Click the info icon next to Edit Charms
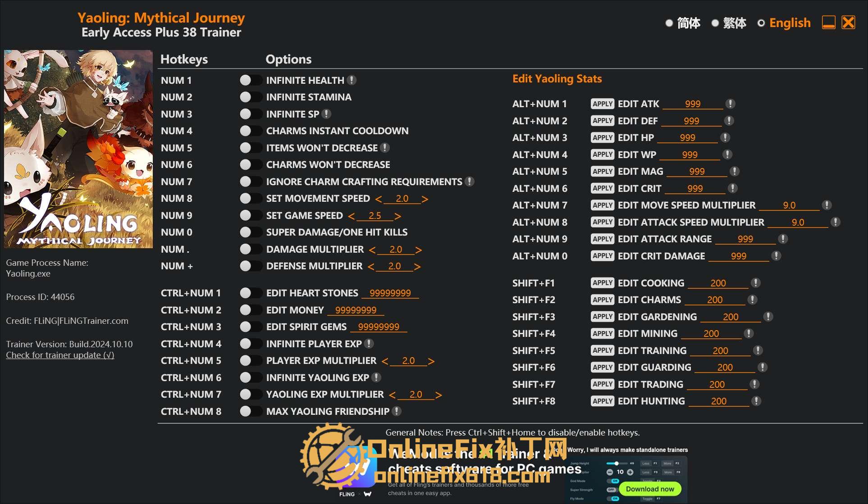868x504 pixels. (752, 300)
